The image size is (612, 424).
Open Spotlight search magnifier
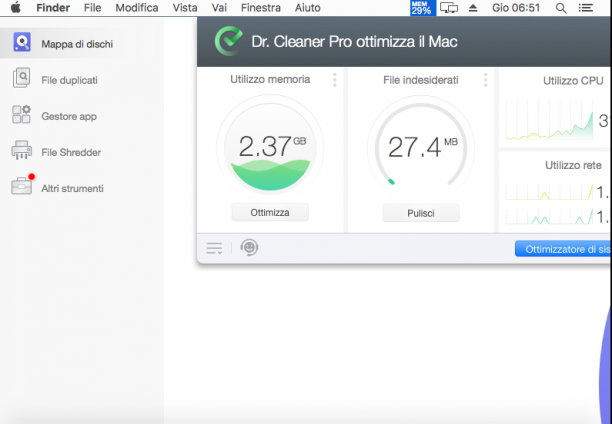[561, 8]
